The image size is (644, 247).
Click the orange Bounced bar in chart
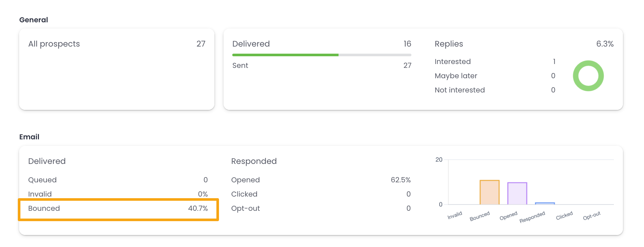(x=489, y=192)
